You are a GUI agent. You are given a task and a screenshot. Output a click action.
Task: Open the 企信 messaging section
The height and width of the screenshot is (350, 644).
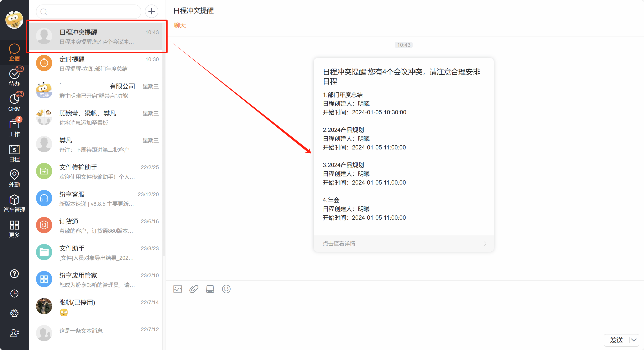[x=14, y=52]
